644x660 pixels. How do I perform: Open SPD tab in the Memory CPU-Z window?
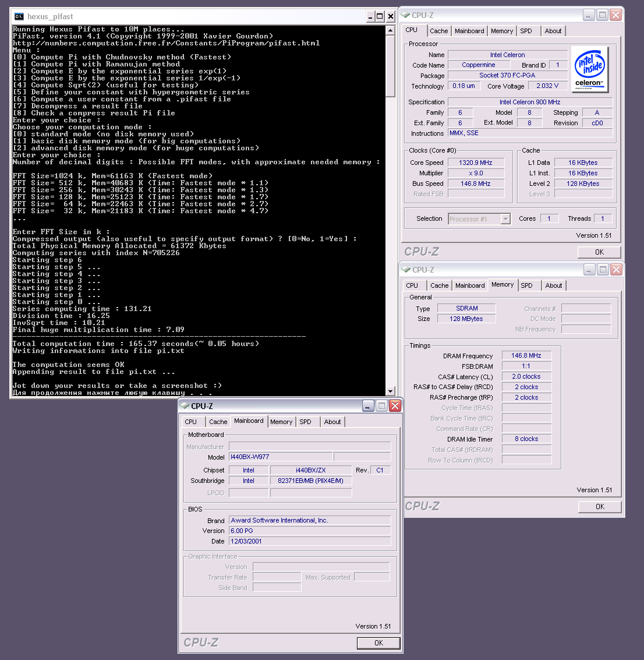point(526,285)
